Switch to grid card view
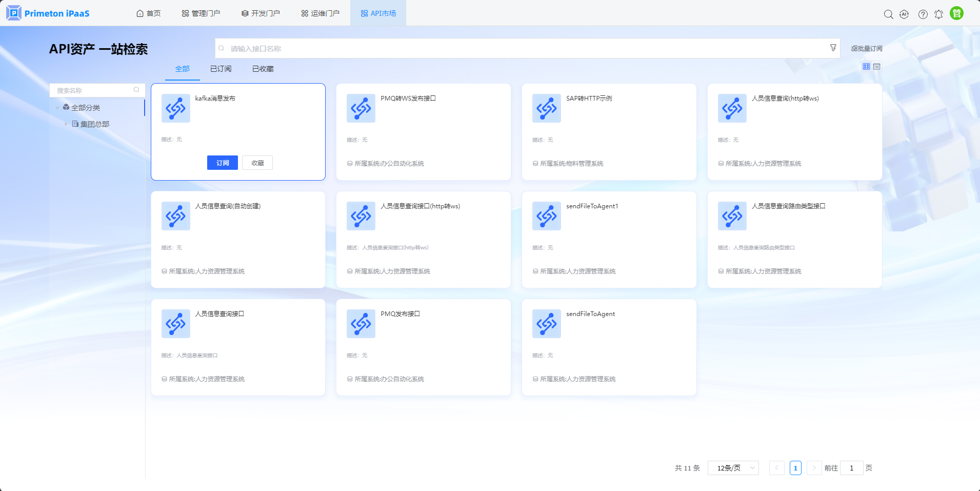This screenshot has height=491, width=980. 866,67
